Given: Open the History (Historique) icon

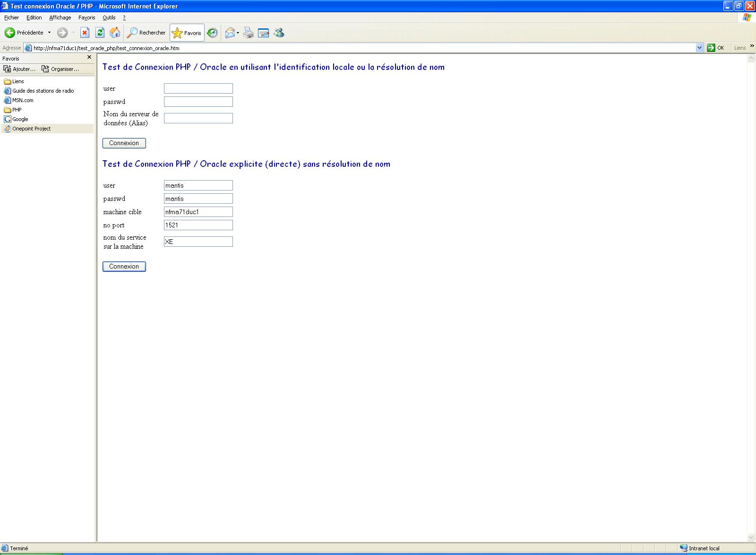Looking at the screenshot, I should pos(213,33).
